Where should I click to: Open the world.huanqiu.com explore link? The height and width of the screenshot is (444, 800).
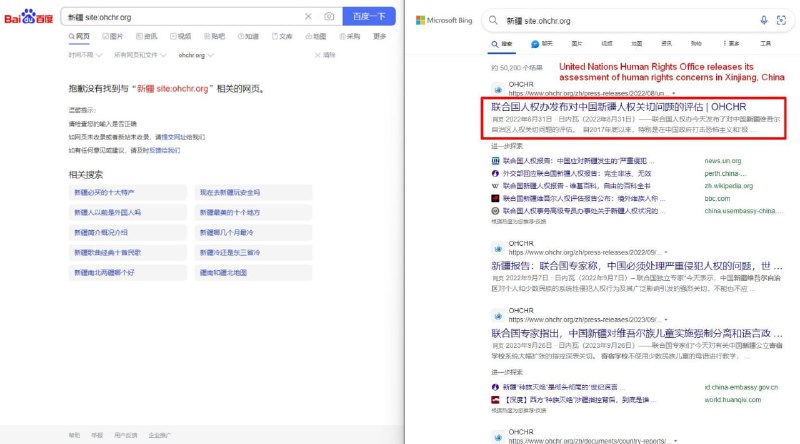[732, 400]
